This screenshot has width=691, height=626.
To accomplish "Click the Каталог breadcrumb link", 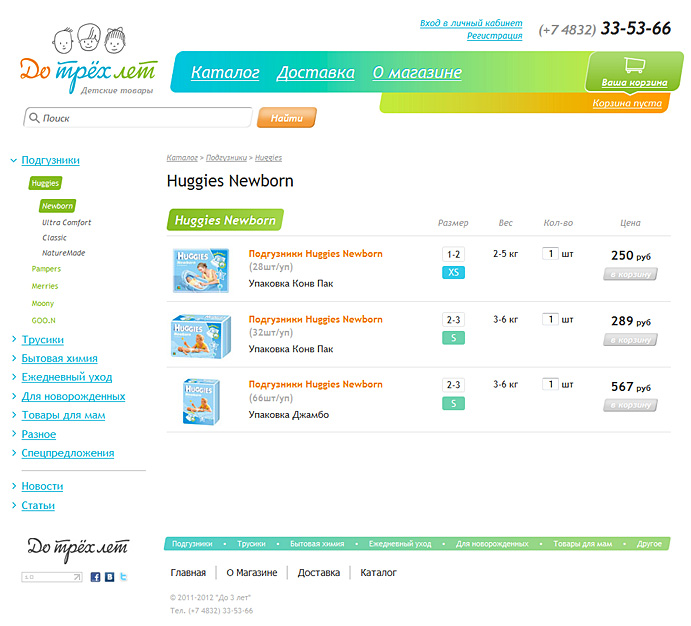I will point(182,158).
